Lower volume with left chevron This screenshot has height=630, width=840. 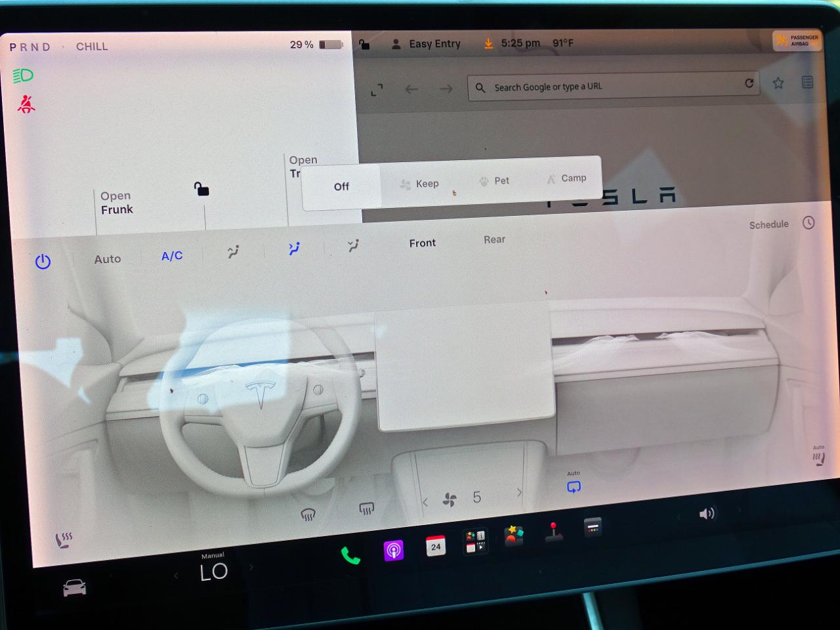point(679,517)
